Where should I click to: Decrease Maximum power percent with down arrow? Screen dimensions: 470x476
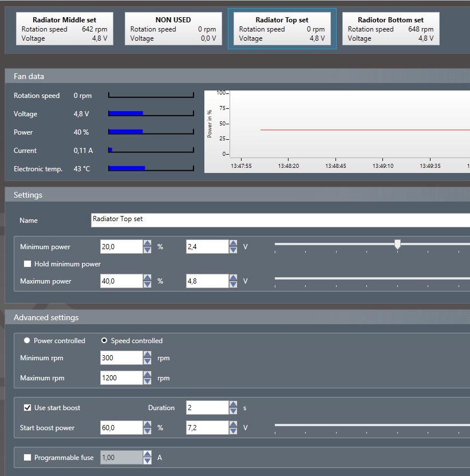(x=147, y=285)
